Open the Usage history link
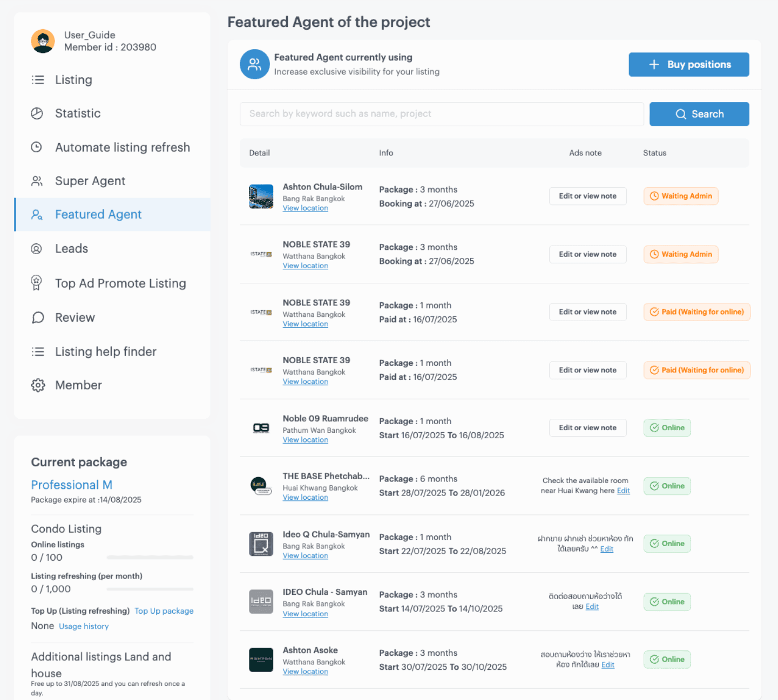The width and height of the screenshot is (778, 700). click(x=84, y=627)
